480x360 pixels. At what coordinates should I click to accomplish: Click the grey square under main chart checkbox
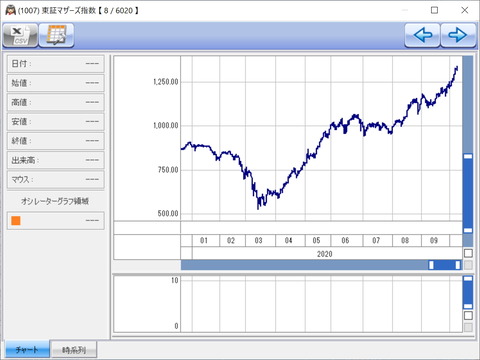[468, 265]
